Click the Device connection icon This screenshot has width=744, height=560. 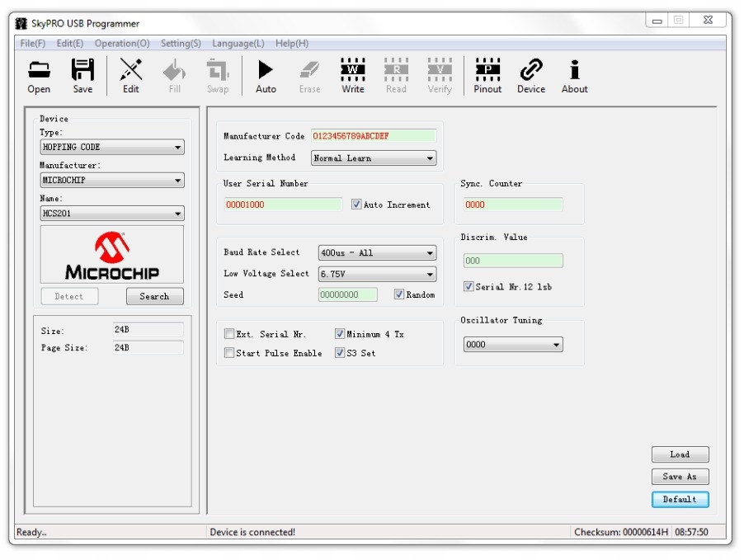point(530,74)
